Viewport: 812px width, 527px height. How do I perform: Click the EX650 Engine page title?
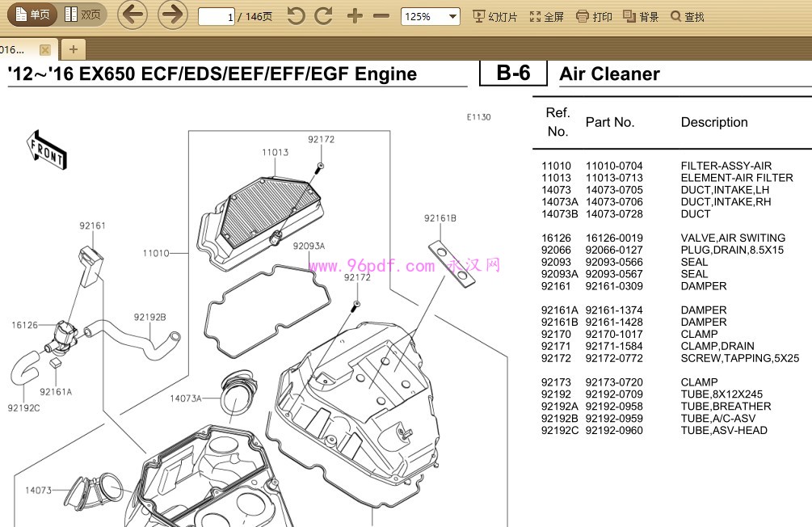point(212,74)
